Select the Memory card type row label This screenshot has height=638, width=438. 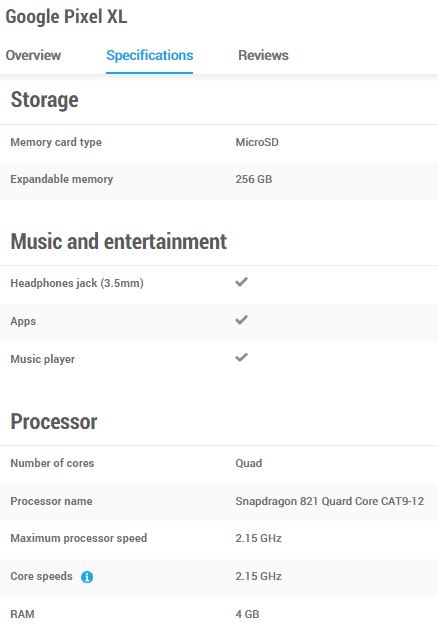pyautogui.click(x=56, y=142)
